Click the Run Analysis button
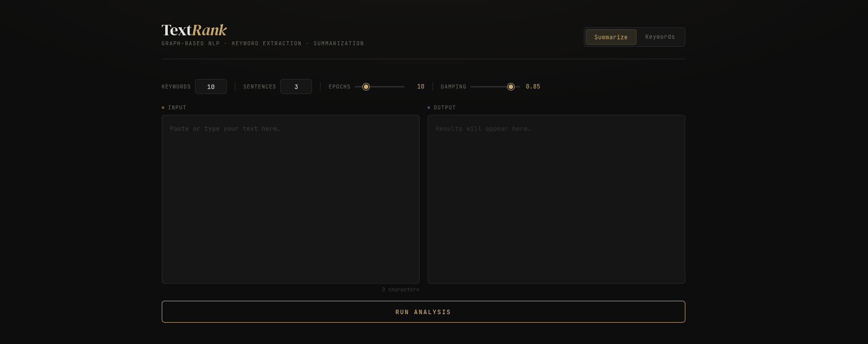This screenshot has width=868, height=344. point(423,312)
